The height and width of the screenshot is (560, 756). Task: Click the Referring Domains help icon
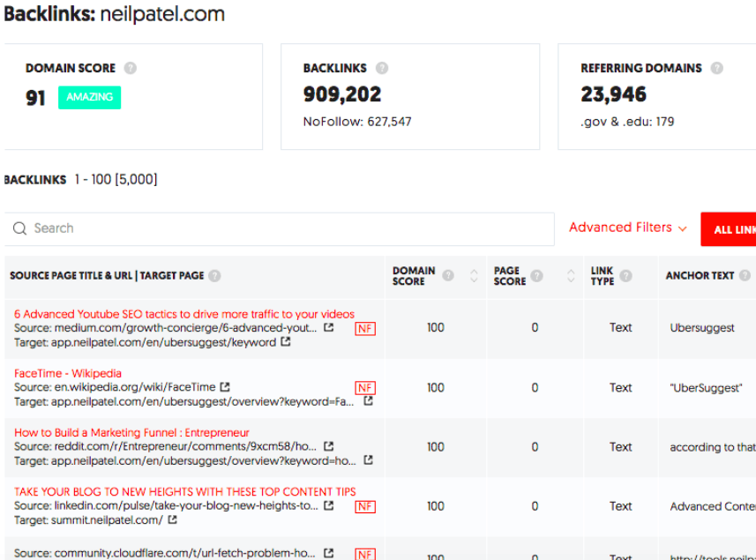tap(716, 68)
